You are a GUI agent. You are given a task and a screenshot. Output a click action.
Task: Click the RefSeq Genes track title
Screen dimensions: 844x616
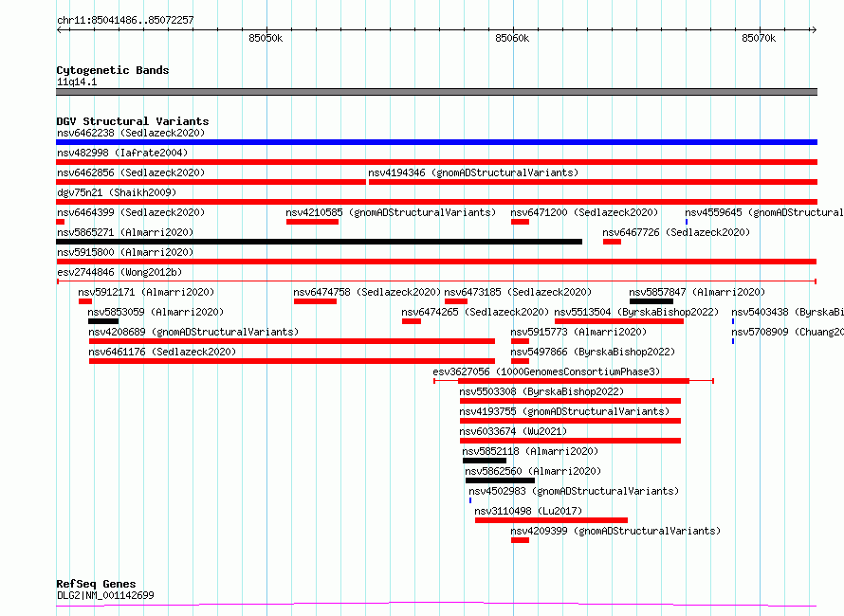[97, 585]
